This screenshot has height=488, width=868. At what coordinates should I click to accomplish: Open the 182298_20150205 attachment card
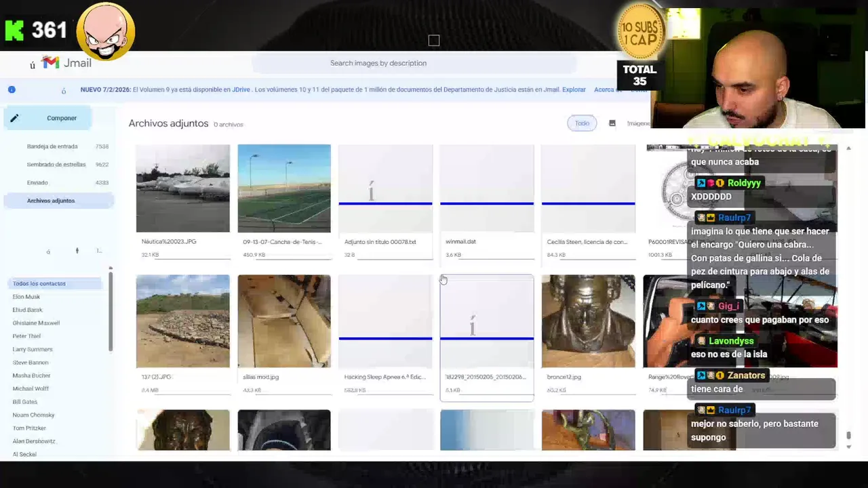487,338
